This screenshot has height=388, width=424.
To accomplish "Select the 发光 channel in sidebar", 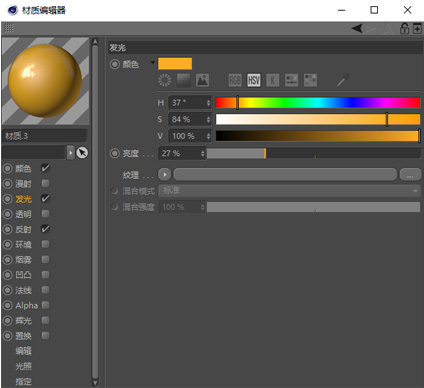I will (23, 199).
